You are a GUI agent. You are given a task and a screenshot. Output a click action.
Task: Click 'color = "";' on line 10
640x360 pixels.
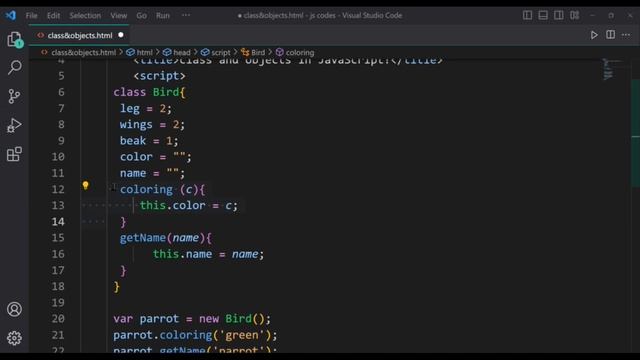[156, 157]
